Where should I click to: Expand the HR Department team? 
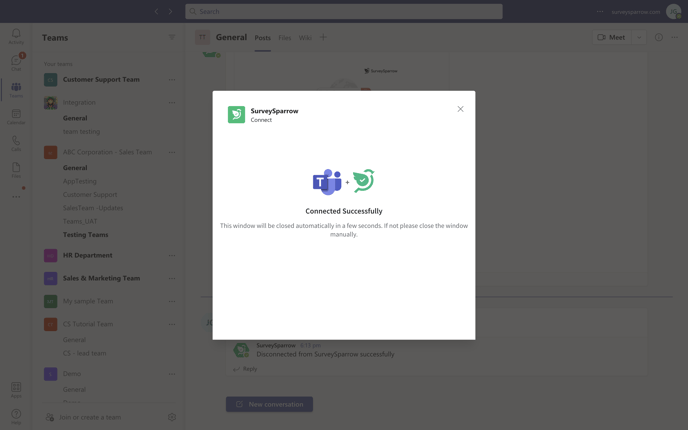pos(87,255)
